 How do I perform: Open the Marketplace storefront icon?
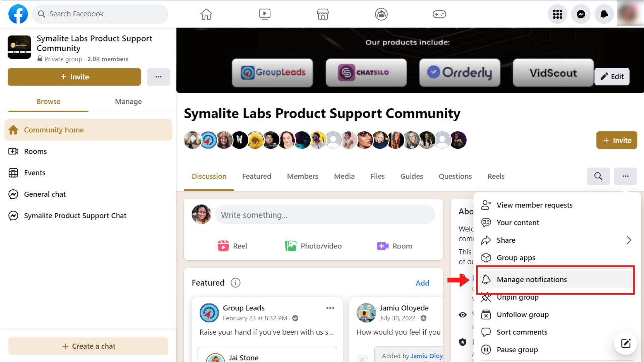tap(323, 14)
